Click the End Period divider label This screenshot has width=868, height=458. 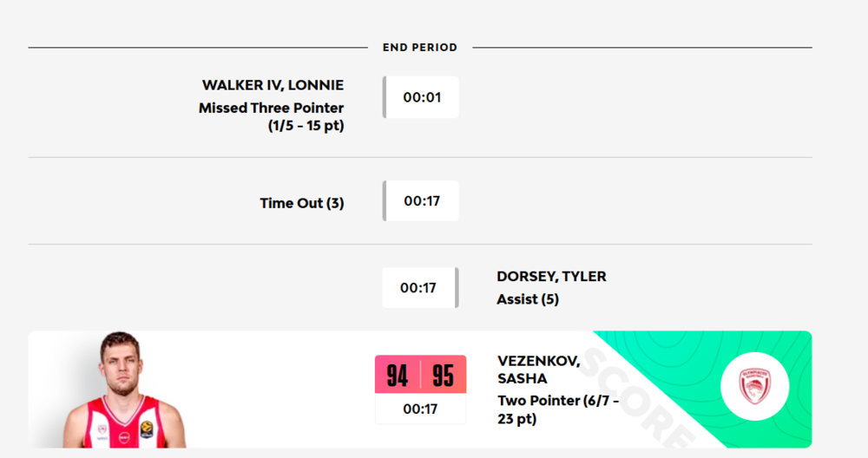(x=420, y=48)
